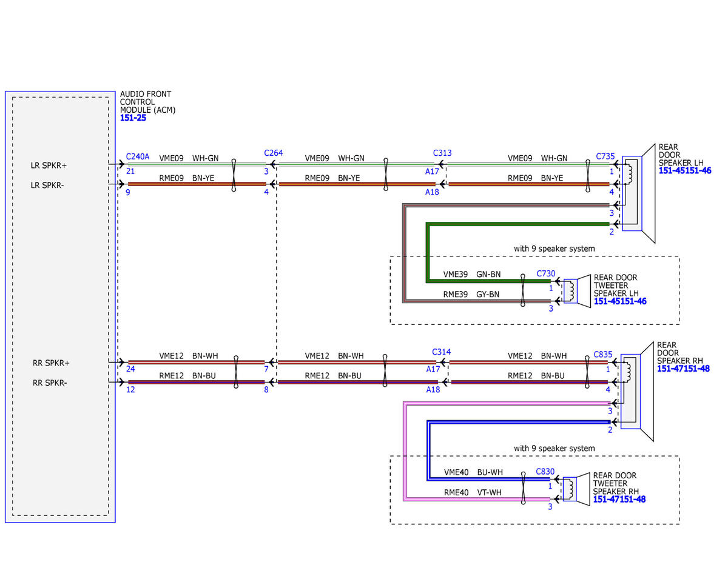Open Rear Door Tweeter Speaker RH reference link

[619, 500]
